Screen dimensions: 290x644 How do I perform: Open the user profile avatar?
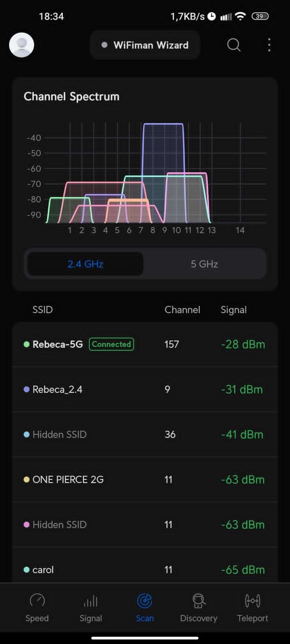click(x=22, y=45)
